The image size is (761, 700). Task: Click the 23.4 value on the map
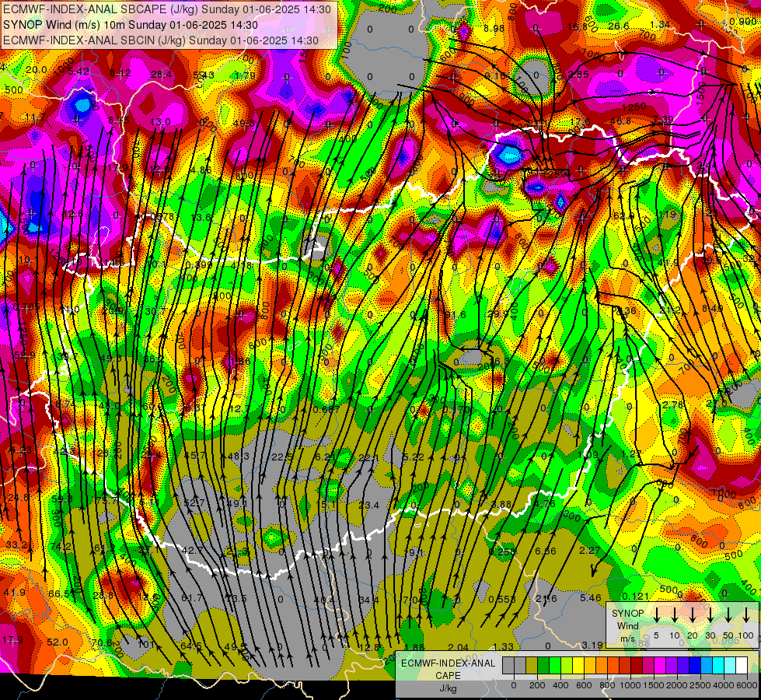369,506
